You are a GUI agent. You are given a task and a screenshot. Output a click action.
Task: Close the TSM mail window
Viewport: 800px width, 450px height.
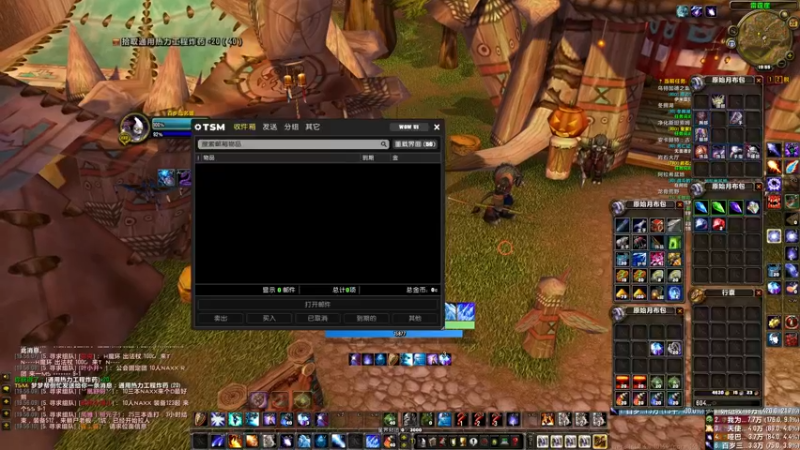pos(437,127)
